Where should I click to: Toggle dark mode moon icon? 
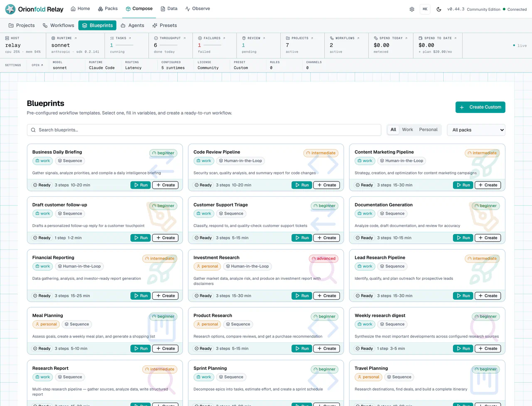click(439, 9)
